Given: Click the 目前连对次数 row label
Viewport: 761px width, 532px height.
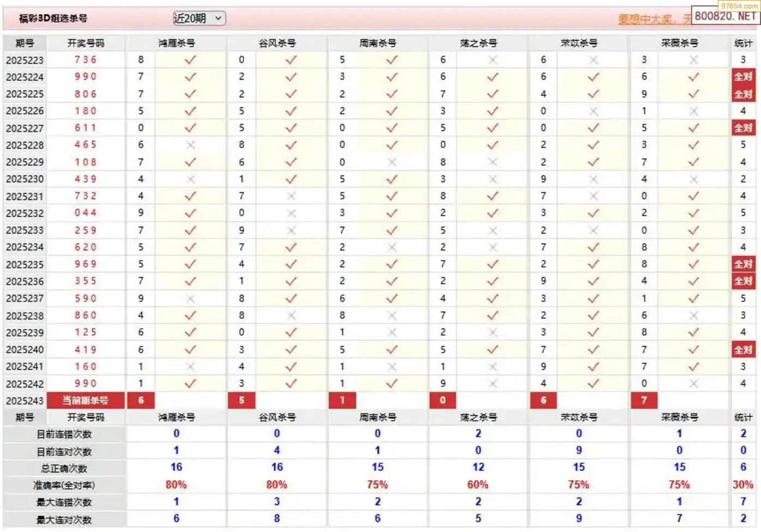Looking at the screenshot, I should coord(64,452).
